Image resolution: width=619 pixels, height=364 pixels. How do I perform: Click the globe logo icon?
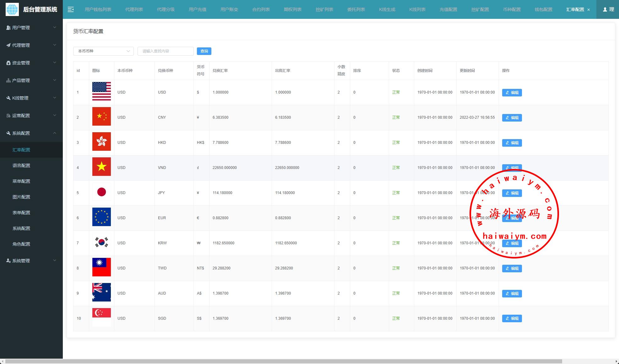[12, 9]
